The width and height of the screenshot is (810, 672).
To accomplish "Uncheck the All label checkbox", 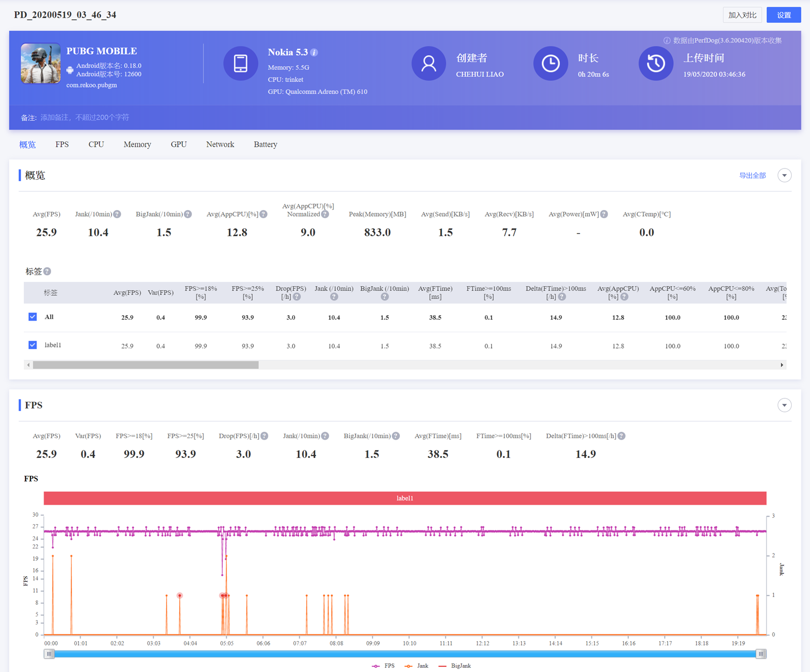I will pyautogui.click(x=32, y=317).
